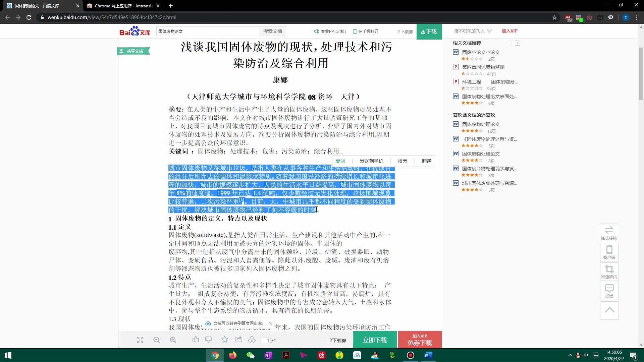Click the like/thumbs up icon
The width and height of the screenshot is (644, 362).
click(196, 340)
